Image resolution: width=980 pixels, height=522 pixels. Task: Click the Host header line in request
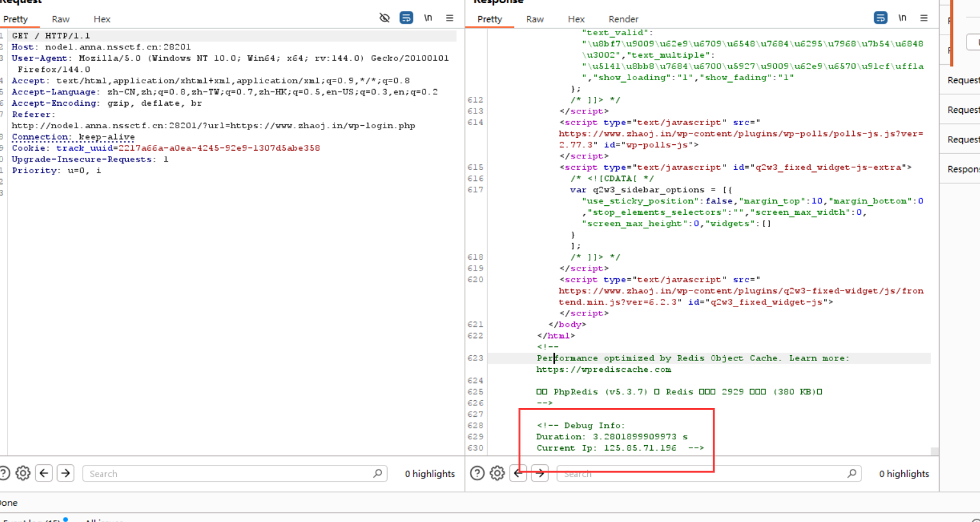coord(101,47)
